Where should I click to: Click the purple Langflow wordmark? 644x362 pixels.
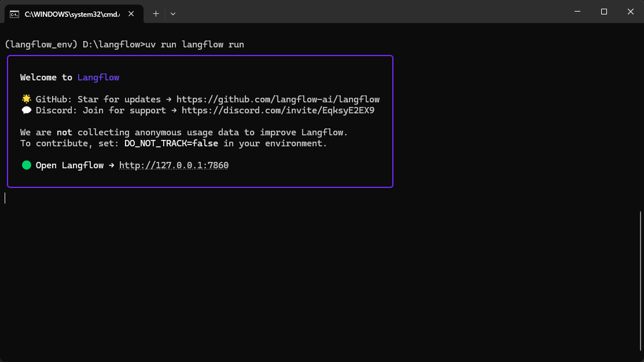click(98, 77)
